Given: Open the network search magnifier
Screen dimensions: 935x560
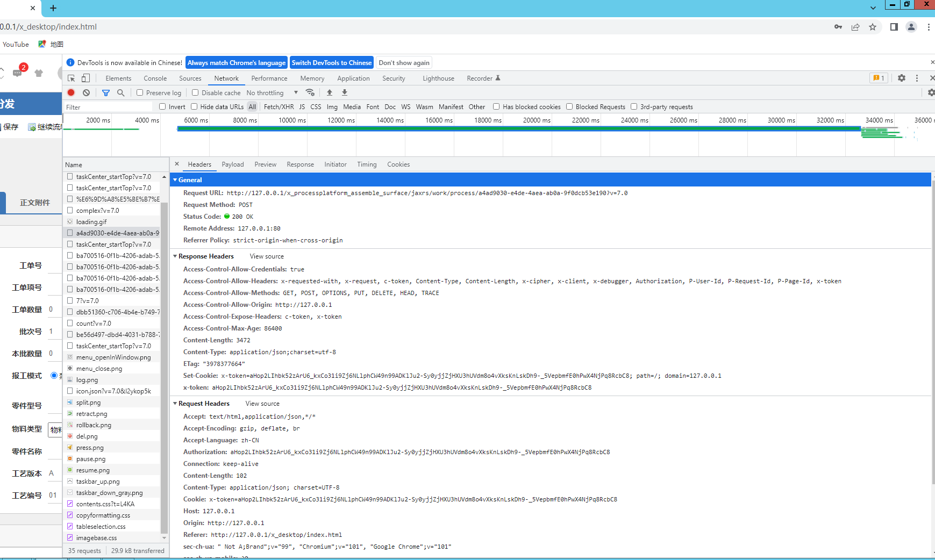Looking at the screenshot, I should (x=121, y=92).
